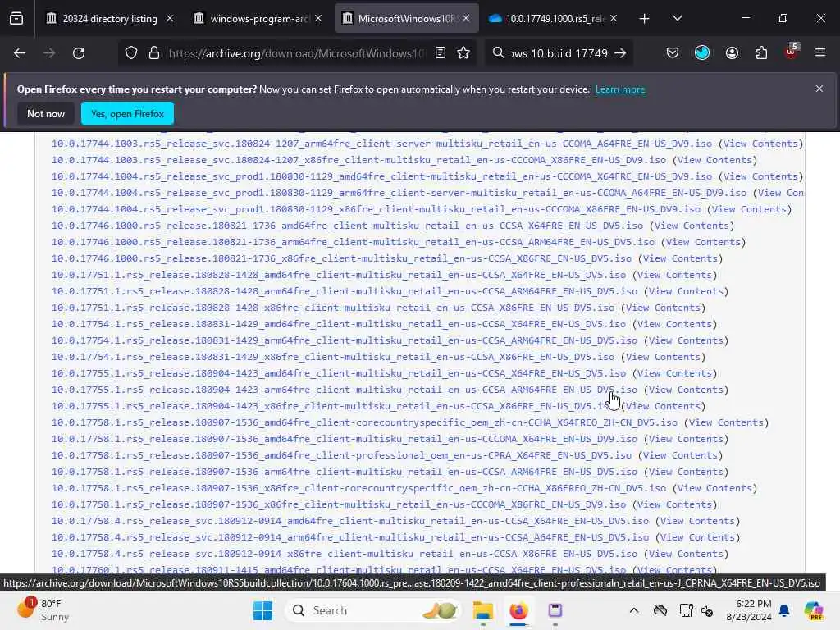Go back to the previous page
This screenshot has width=840, height=630.
20,53
